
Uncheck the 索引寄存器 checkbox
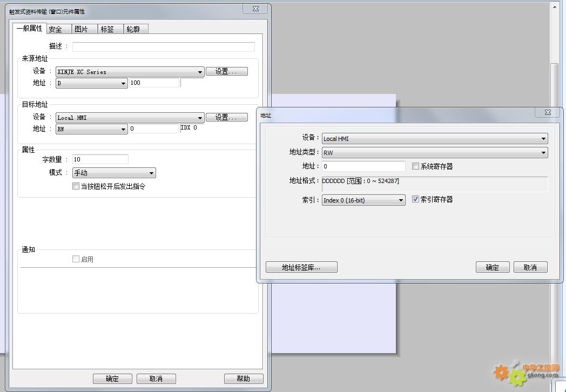point(415,199)
